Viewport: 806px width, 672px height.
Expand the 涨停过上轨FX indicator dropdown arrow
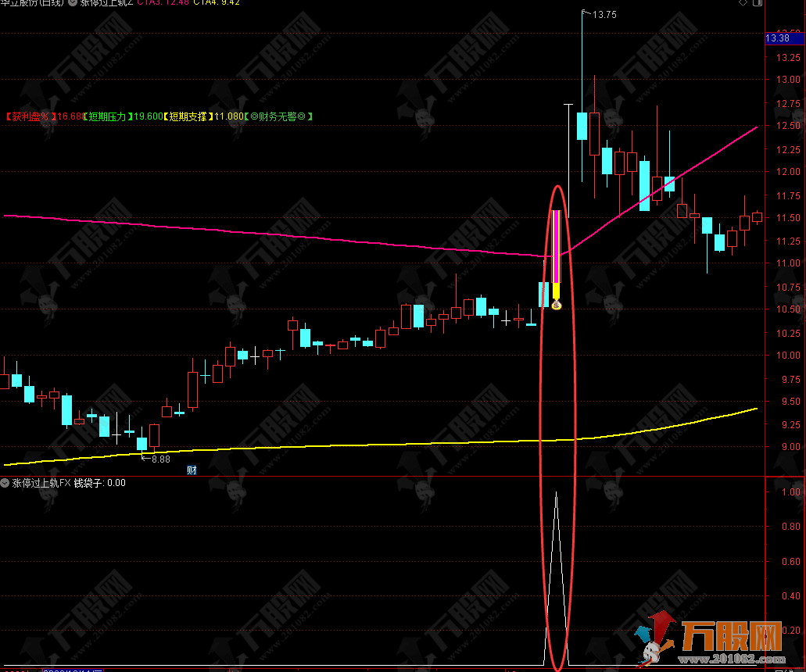tap(6, 483)
